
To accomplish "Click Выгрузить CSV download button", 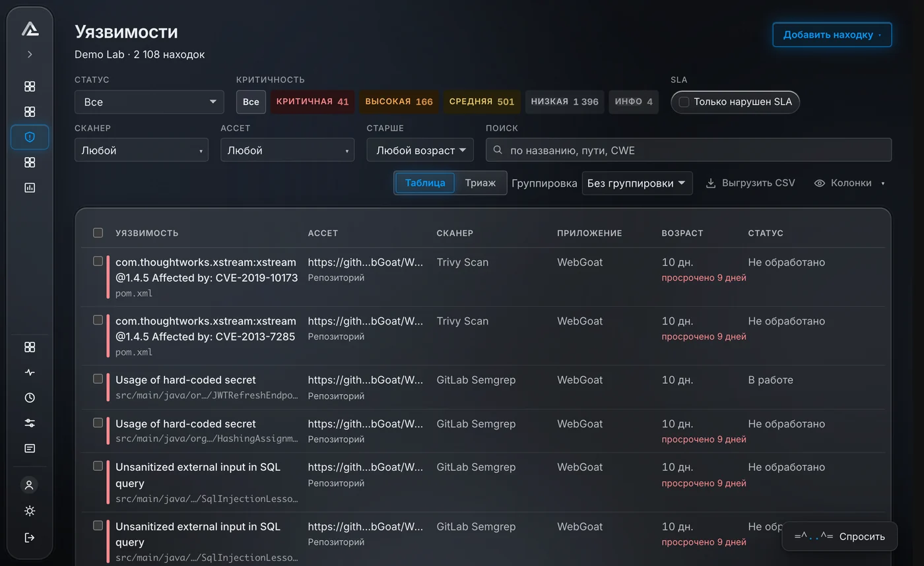I will (750, 183).
